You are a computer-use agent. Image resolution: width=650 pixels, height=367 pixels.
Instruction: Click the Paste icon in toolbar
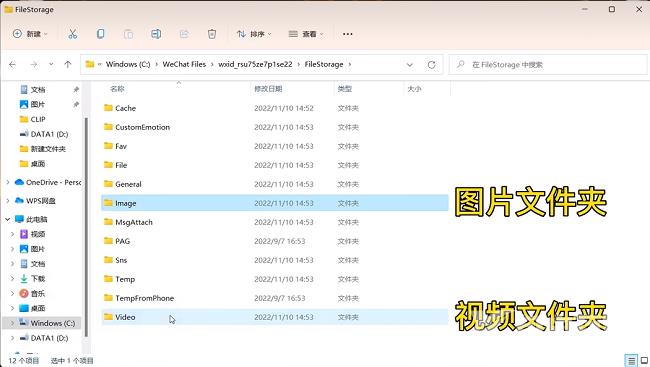pyautogui.click(x=129, y=34)
